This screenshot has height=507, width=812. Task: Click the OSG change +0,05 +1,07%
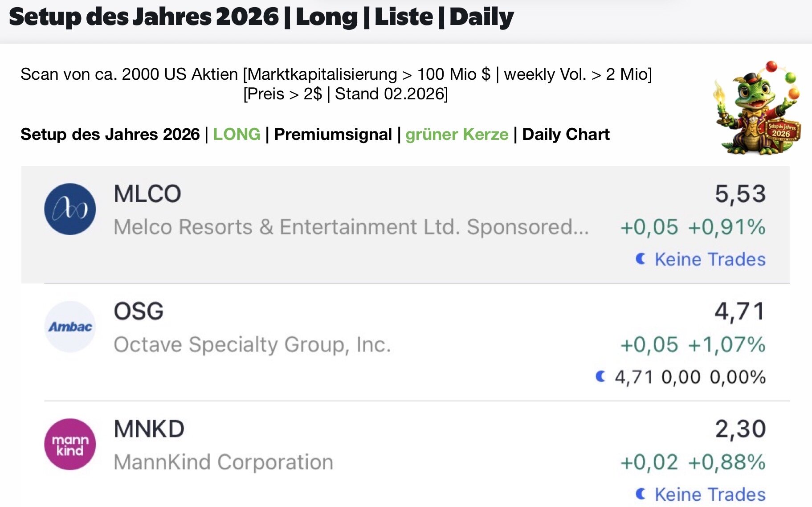tap(693, 344)
